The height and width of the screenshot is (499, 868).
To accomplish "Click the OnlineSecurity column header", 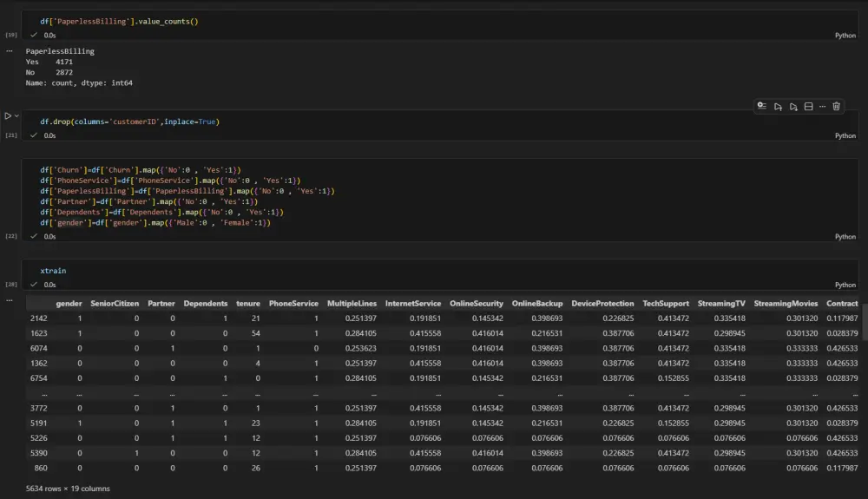I will pos(476,303).
